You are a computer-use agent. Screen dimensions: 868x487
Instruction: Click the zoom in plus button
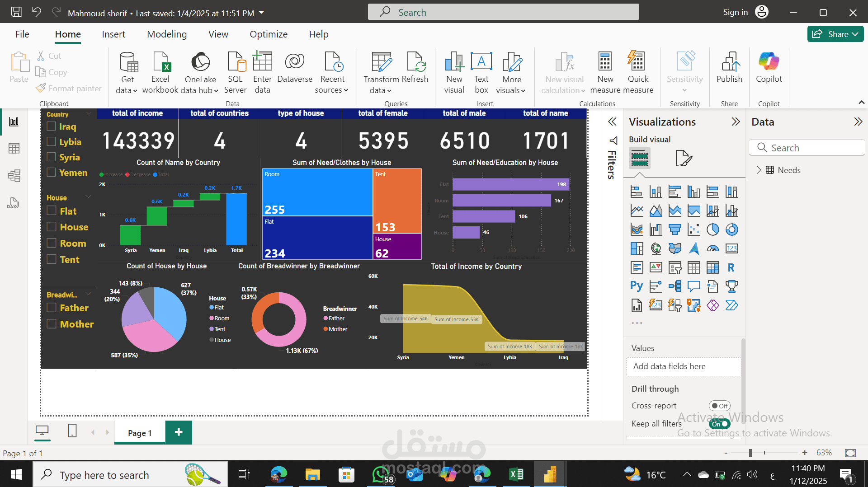805,453
